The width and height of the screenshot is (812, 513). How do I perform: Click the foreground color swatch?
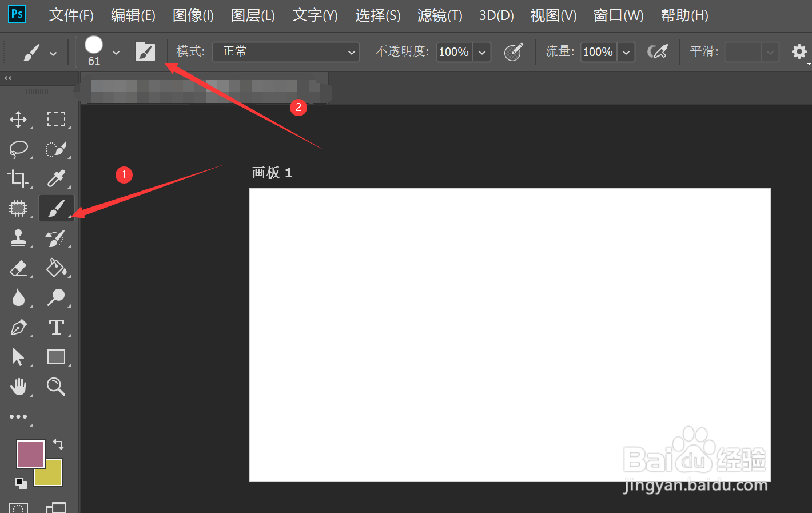(x=30, y=454)
